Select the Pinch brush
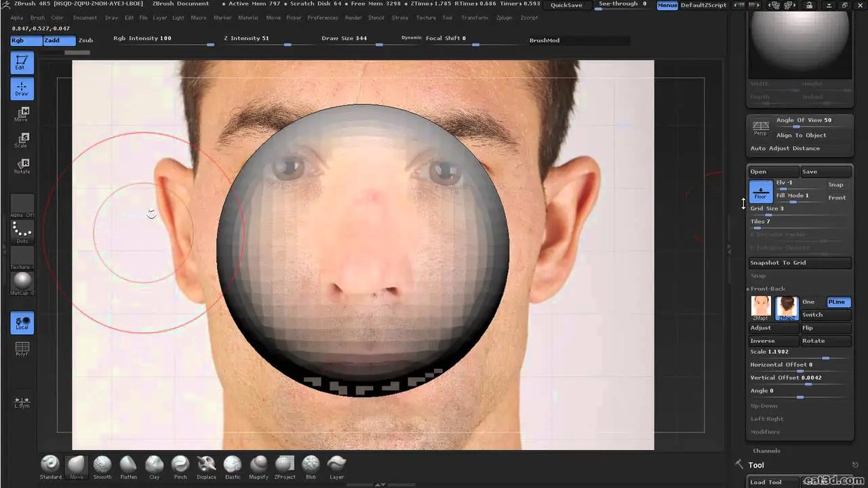 pyautogui.click(x=180, y=466)
